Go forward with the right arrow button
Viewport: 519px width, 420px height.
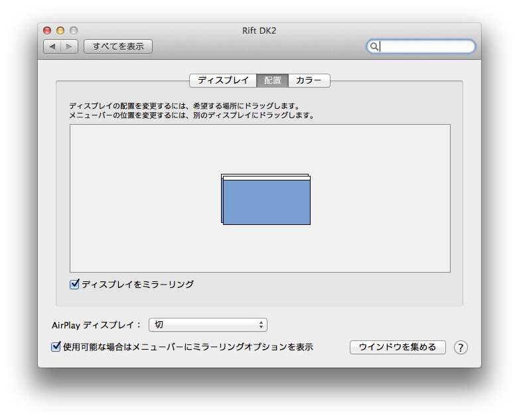69,46
